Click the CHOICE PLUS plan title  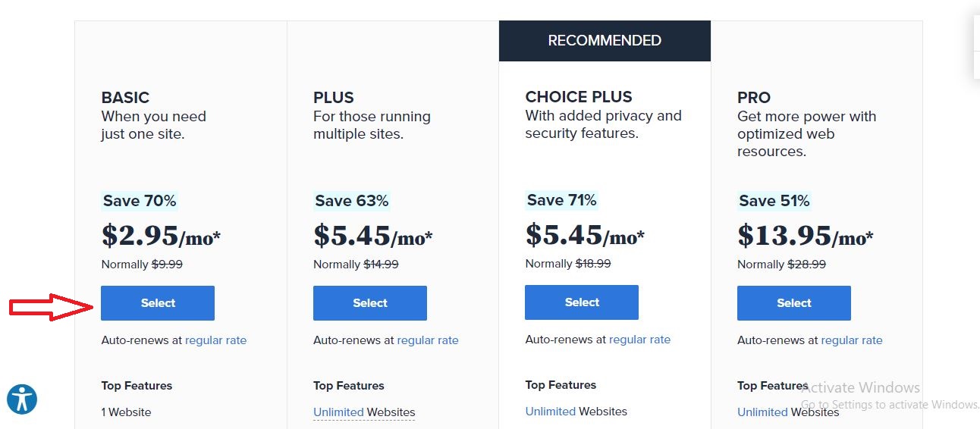(x=579, y=97)
